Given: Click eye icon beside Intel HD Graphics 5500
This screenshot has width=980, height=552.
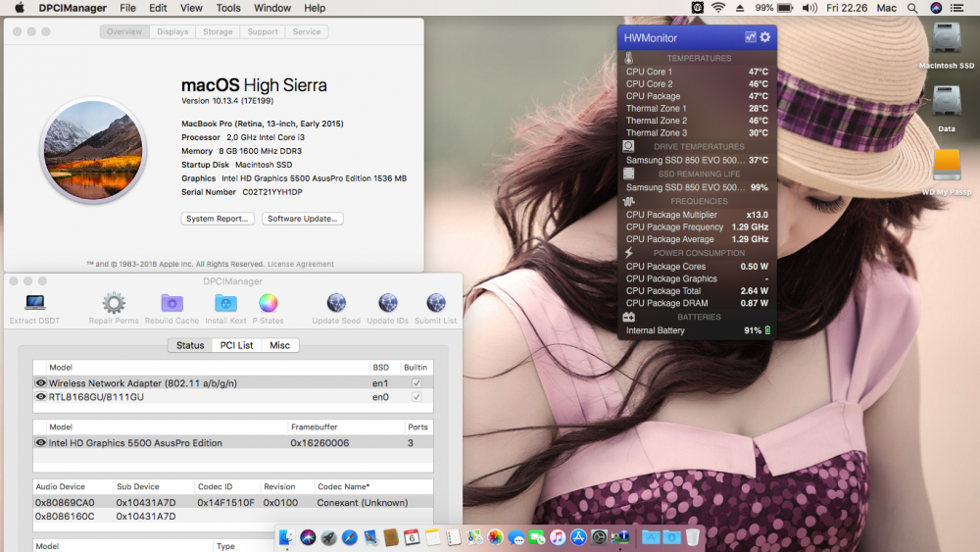Looking at the screenshot, I should click(x=40, y=442).
